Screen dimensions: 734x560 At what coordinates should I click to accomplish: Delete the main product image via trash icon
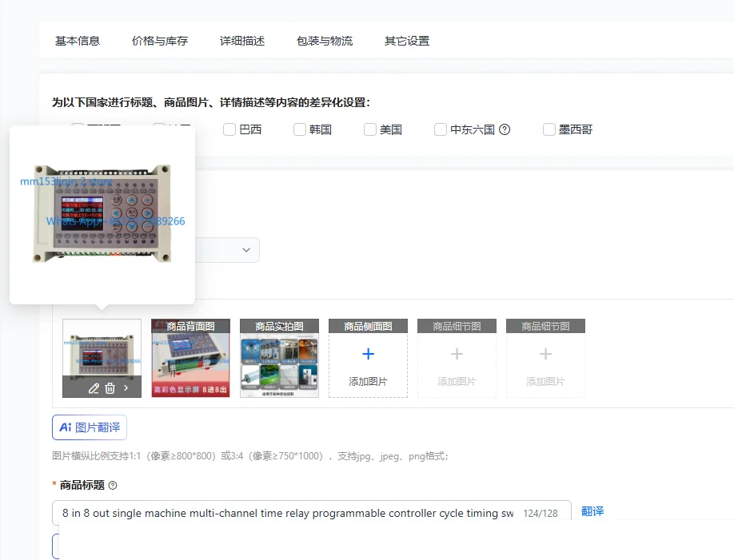[x=110, y=388]
